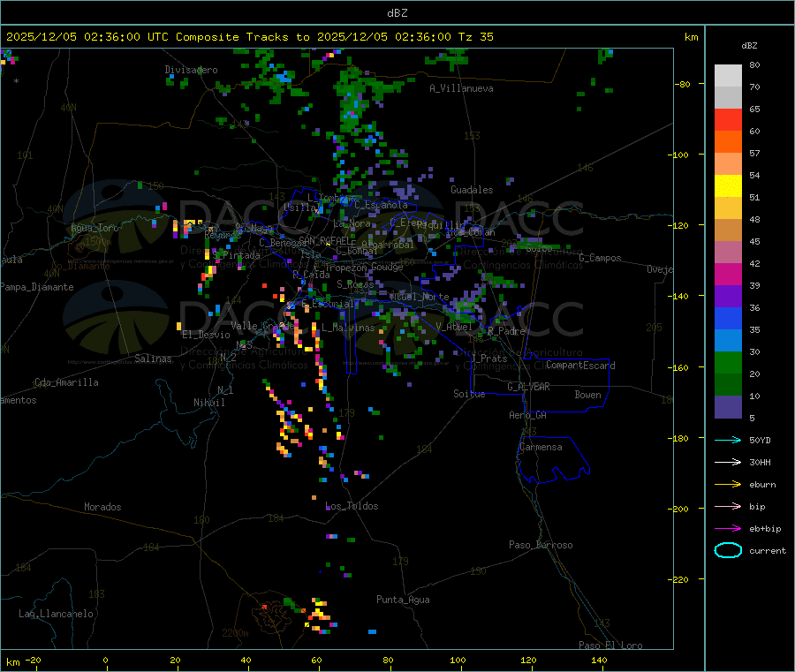Click the 'L_Malvinas' map label

pos(348,328)
